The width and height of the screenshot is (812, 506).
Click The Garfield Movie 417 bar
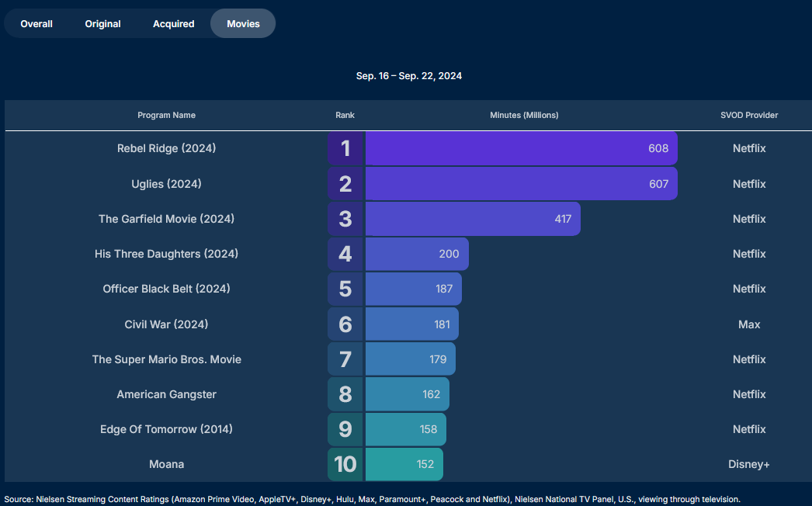[x=472, y=219]
